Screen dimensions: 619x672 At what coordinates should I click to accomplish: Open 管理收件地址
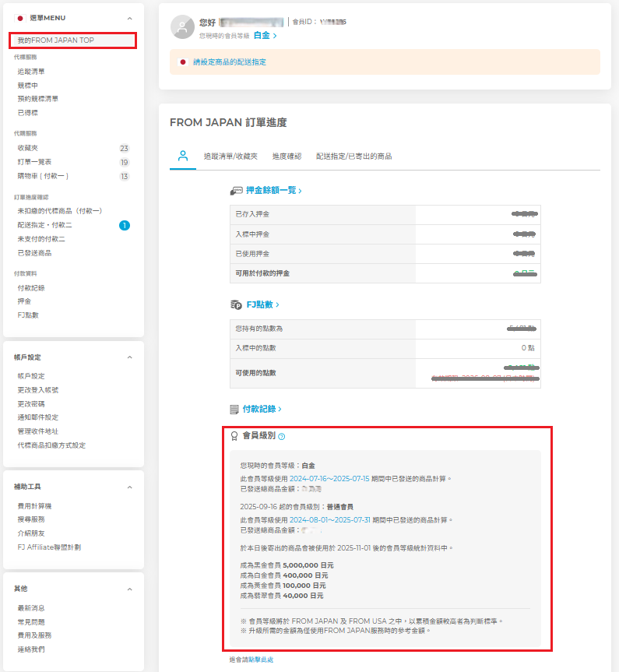tap(37, 431)
